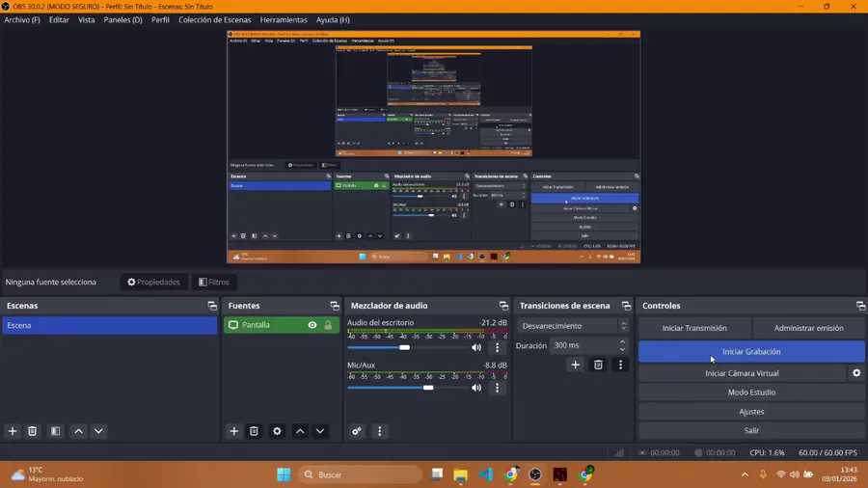Start recording with Iniciar Grabación
Image resolution: width=868 pixels, height=488 pixels.
tap(751, 352)
